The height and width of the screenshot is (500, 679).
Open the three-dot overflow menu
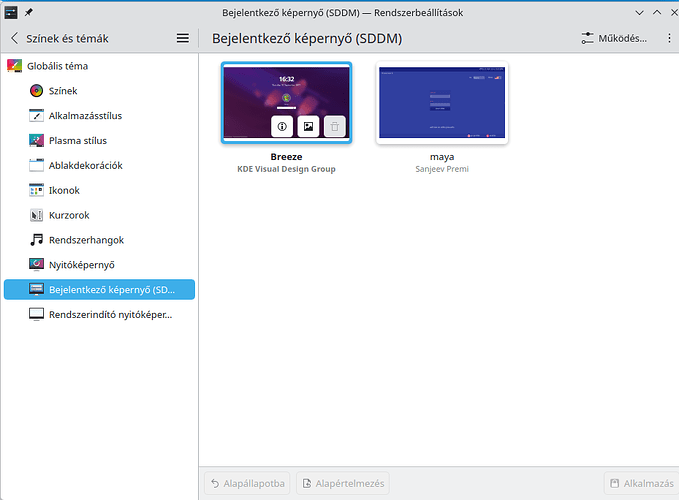coord(669,38)
